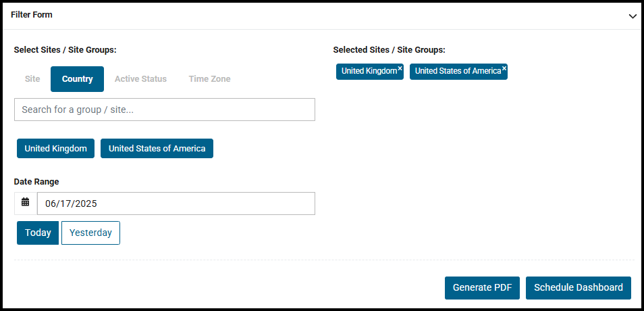644x311 pixels.
Task: Click the date field showing 06/17/2025
Action: click(176, 204)
